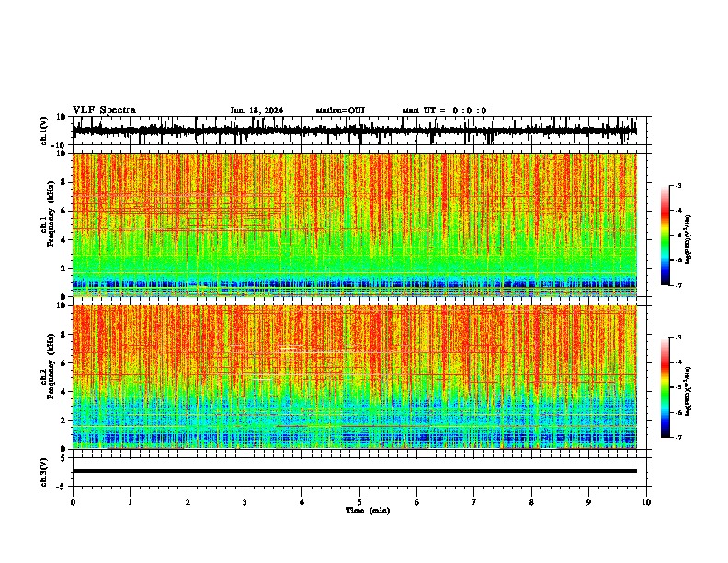This screenshot has width=728, height=563.
Task: Select time axis tick label "6"
Action: 417,502
